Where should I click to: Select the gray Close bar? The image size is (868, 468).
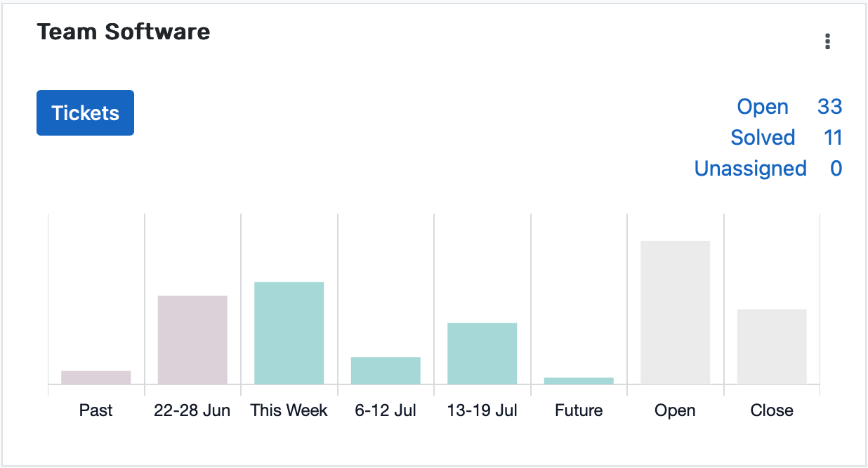click(772, 346)
